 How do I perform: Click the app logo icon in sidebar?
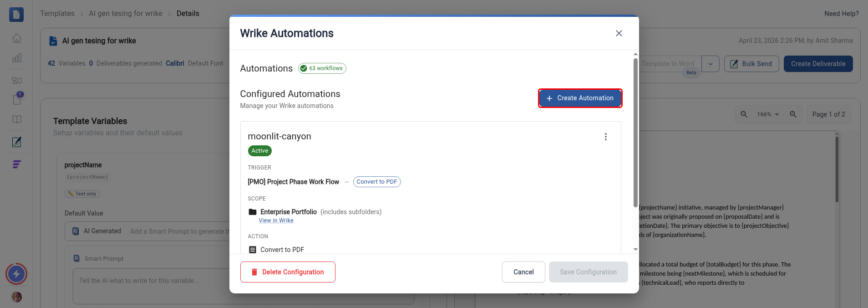tap(16, 15)
